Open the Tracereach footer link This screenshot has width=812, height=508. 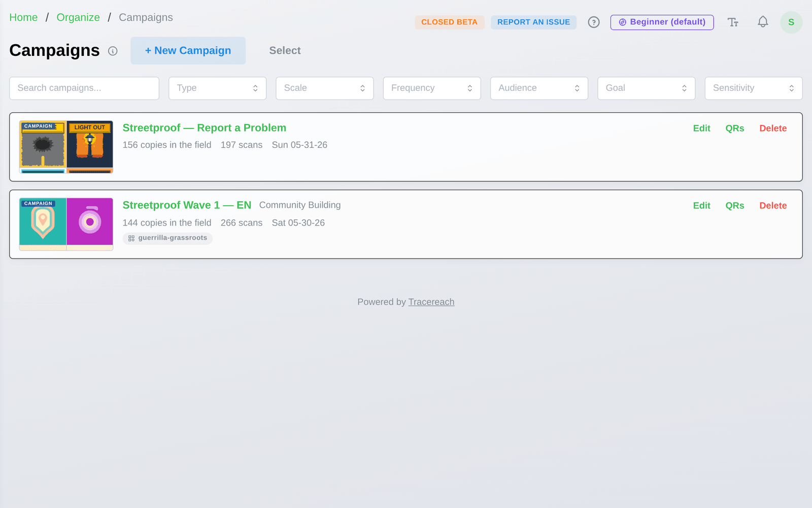click(x=431, y=302)
